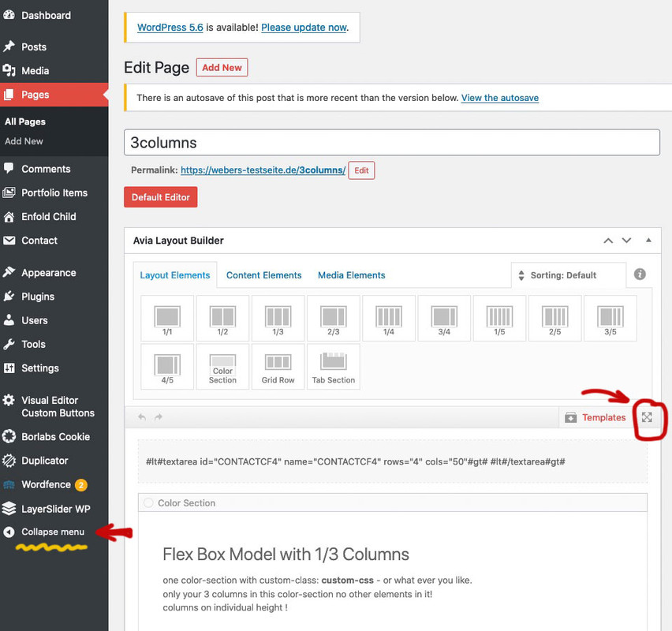Screen dimensions: 672x631
Task: Click the Portfolio Items icon
Action: pyautogui.click(x=9, y=192)
